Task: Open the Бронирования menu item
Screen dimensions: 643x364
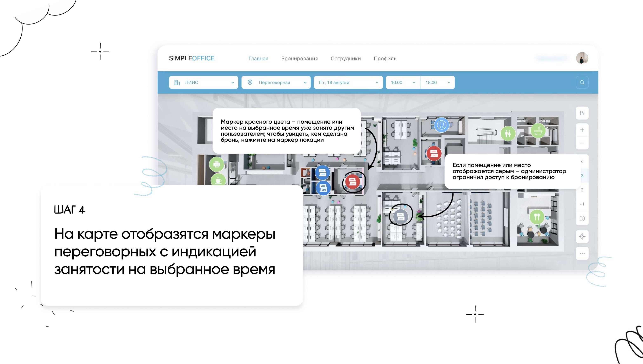Action: click(x=299, y=59)
